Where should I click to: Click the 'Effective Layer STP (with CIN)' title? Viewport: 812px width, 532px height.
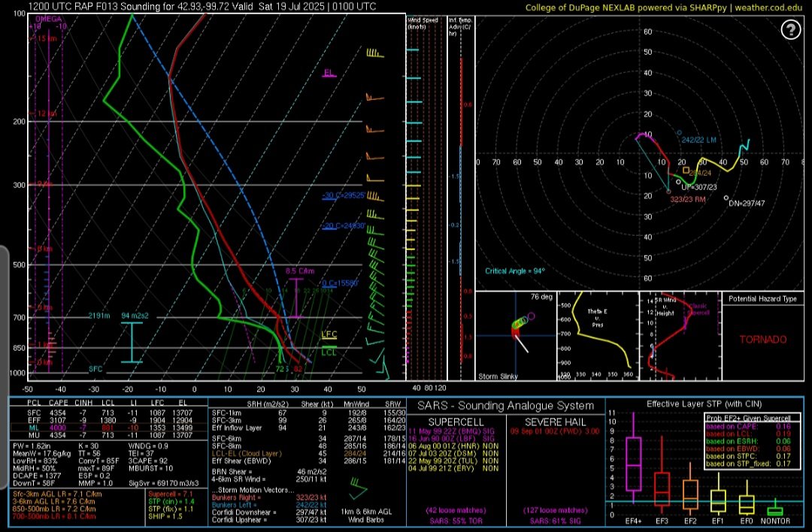pyautogui.click(x=704, y=404)
